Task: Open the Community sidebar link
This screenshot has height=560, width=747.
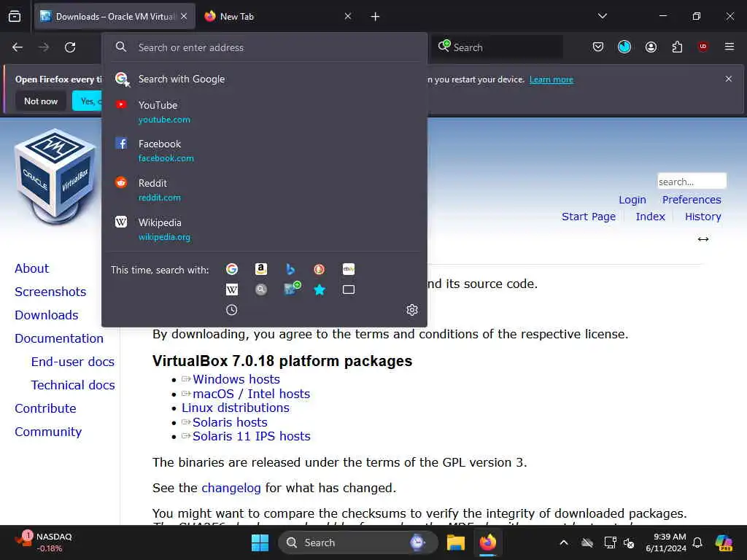Action: pos(48,432)
